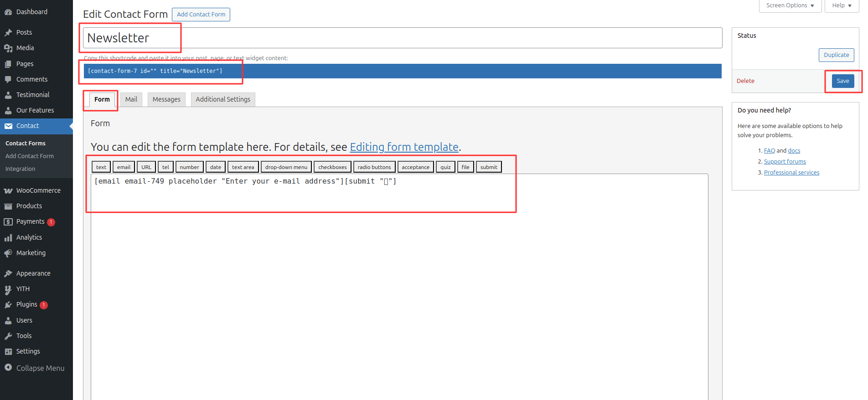Insert a quiz tag
The image size is (868, 400).
pyautogui.click(x=445, y=167)
